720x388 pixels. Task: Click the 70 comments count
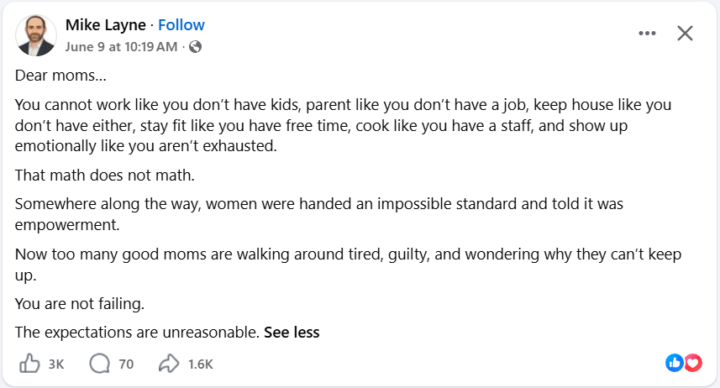click(x=126, y=364)
